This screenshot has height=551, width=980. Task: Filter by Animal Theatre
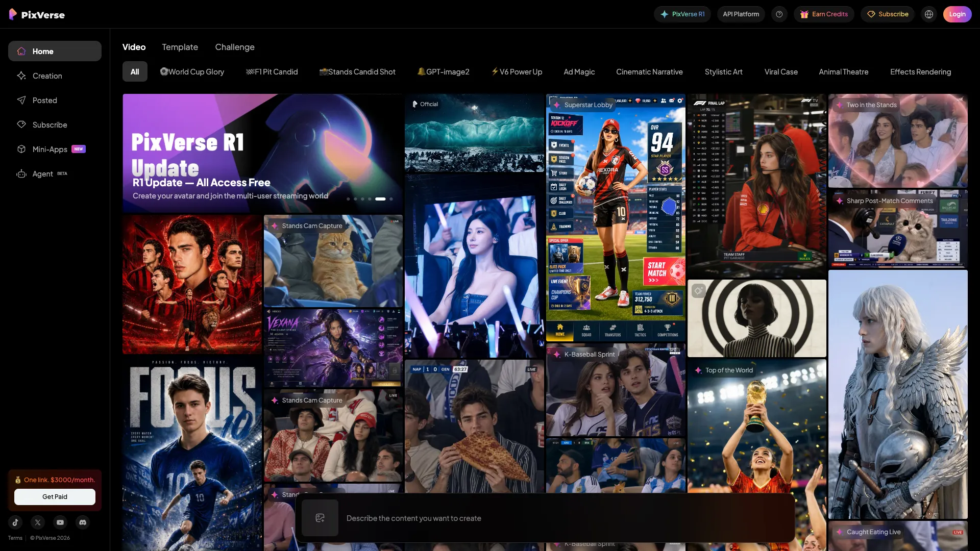[844, 71]
